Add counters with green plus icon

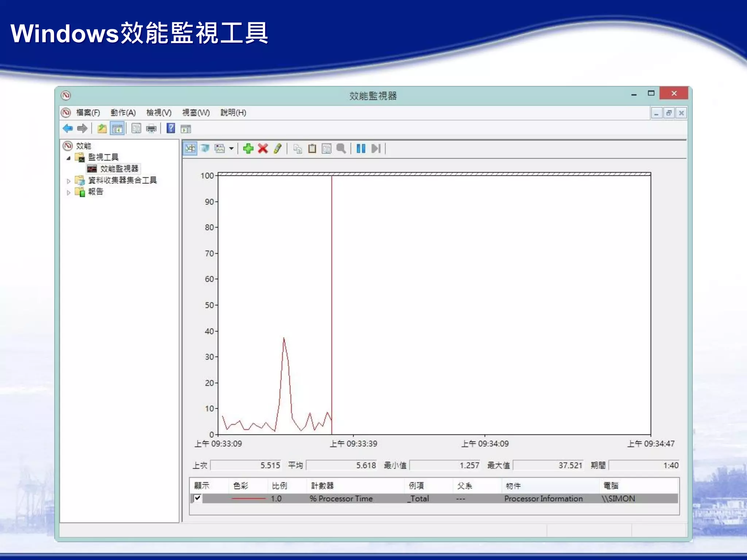(248, 148)
